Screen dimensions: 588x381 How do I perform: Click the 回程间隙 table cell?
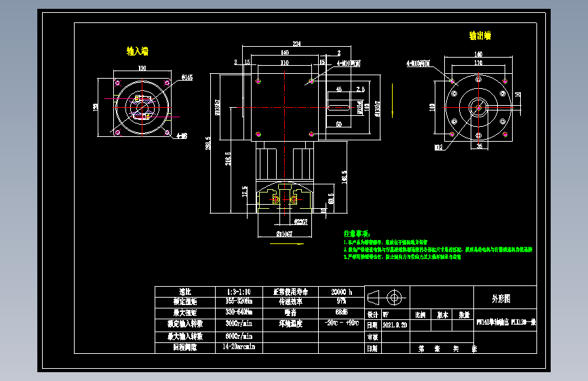tap(185, 347)
